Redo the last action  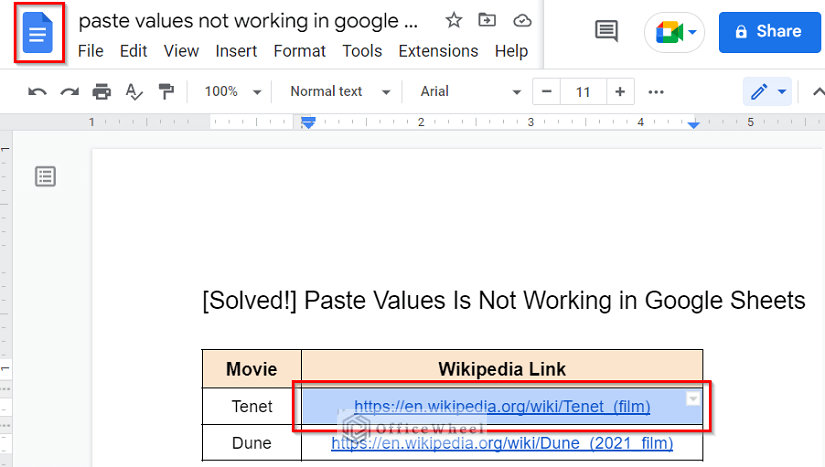tap(69, 92)
